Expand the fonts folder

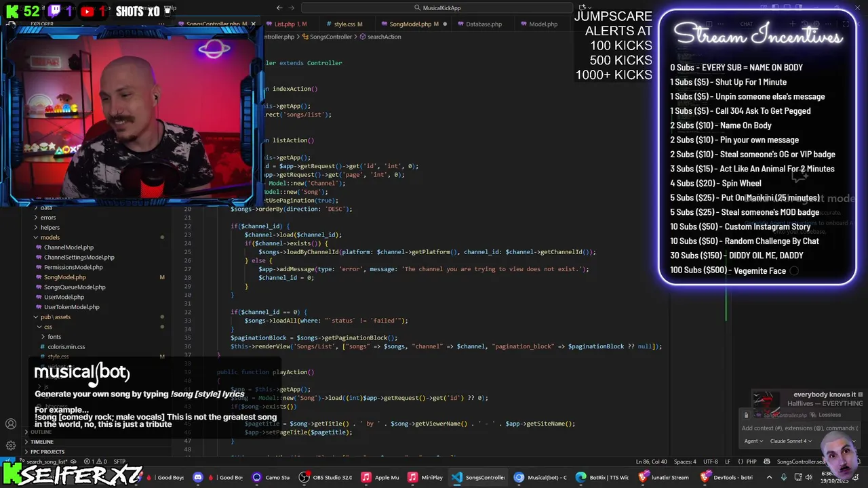point(54,337)
